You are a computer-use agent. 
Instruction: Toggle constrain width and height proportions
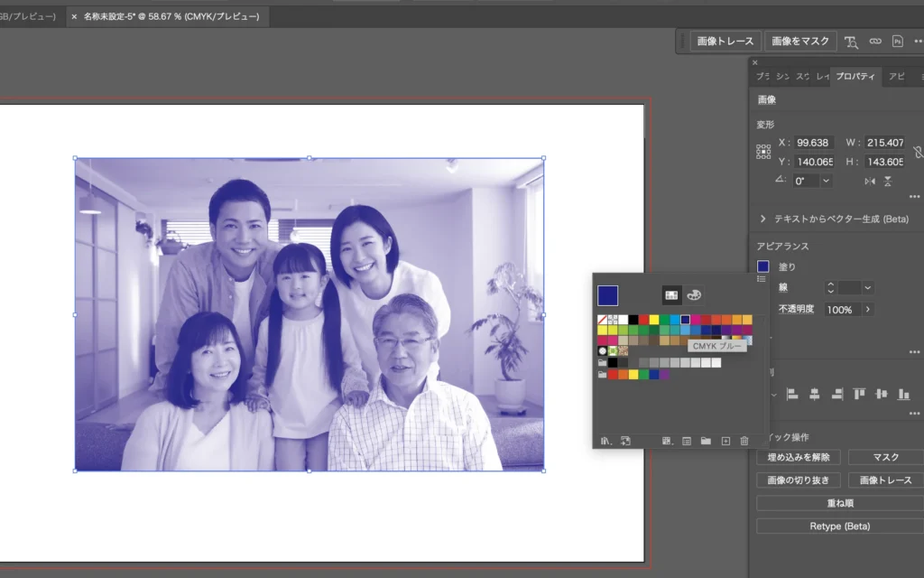point(918,153)
